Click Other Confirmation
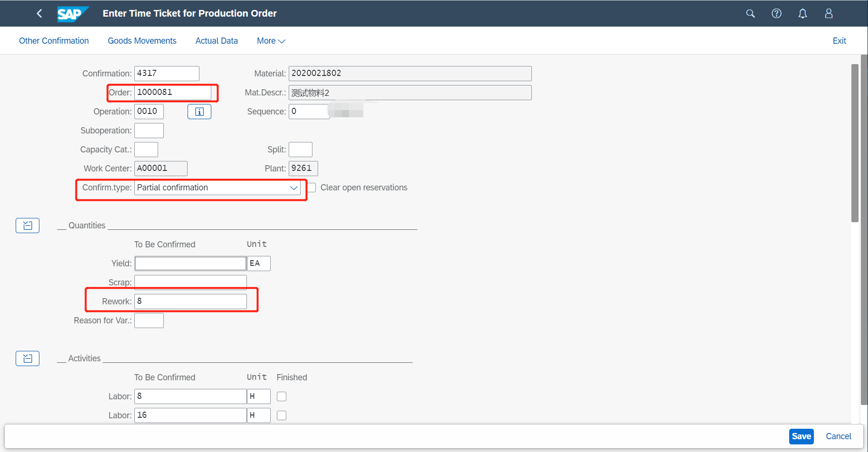Viewport: 868px width, 452px height. (x=54, y=40)
